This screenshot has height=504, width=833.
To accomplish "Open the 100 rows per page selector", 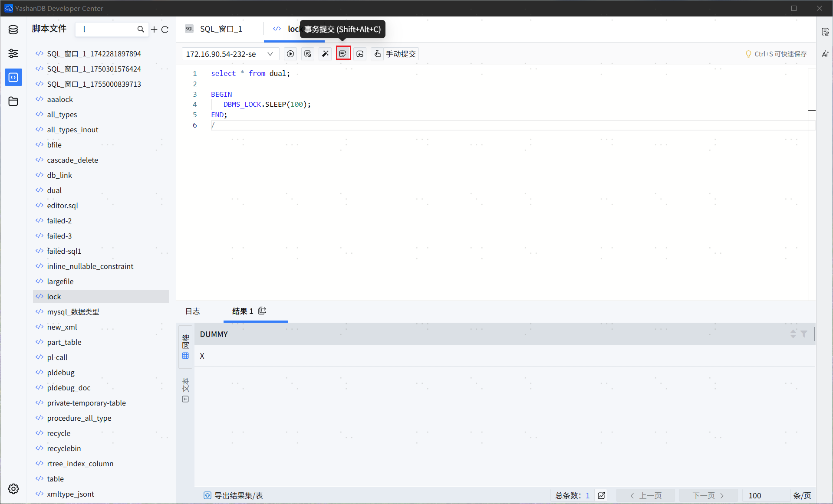I will point(765,495).
